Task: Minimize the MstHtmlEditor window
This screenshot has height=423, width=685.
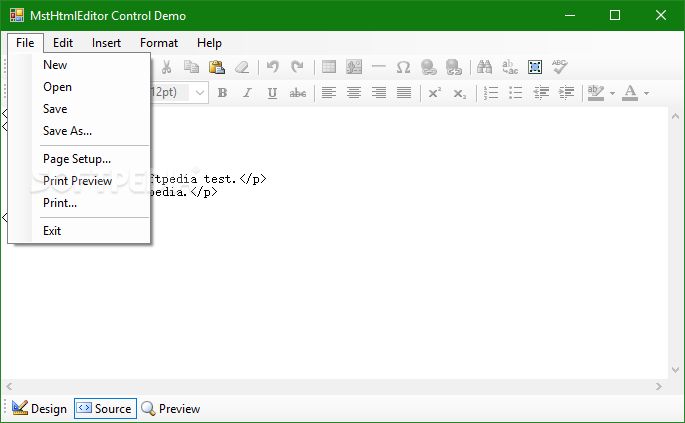Action: pos(570,15)
